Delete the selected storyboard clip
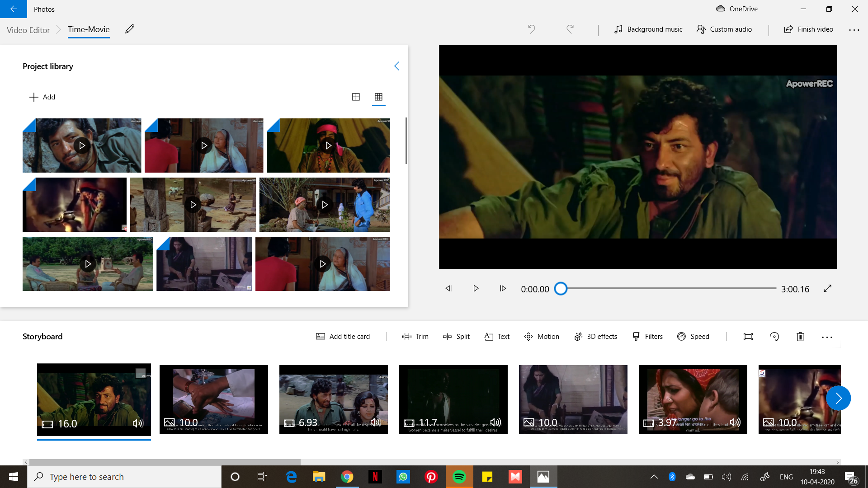This screenshot has height=488, width=868. (x=800, y=337)
